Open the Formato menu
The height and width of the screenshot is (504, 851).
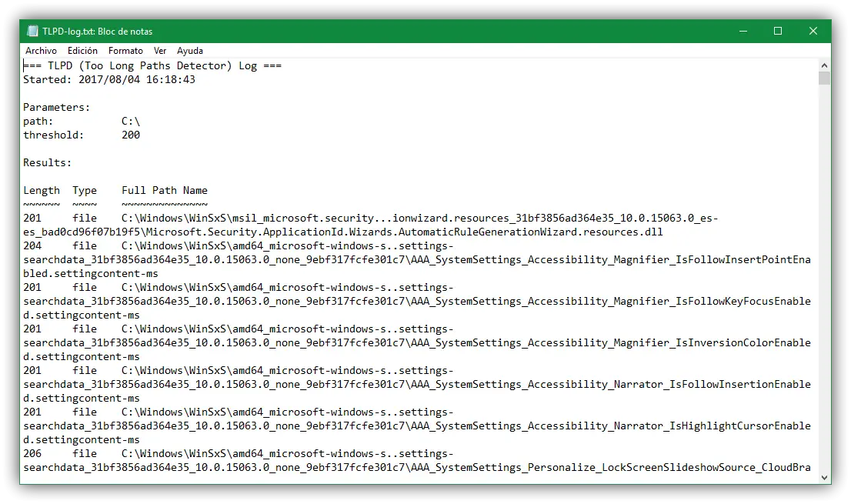[x=125, y=51]
